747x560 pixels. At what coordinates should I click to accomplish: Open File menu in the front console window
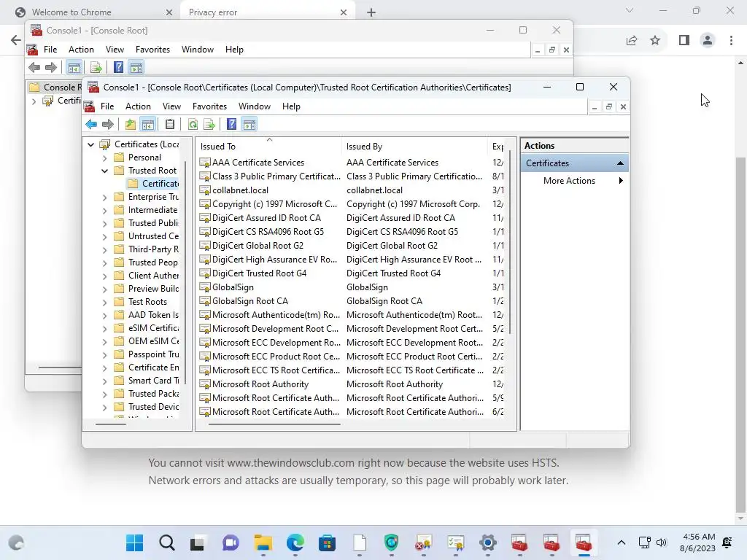click(x=107, y=106)
